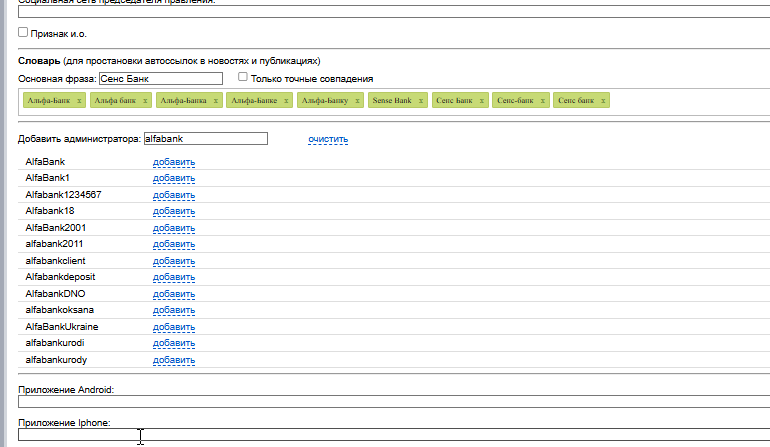Focus the Основная фраза input field
The image size is (770, 447).
pyautogui.click(x=161, y=79)
